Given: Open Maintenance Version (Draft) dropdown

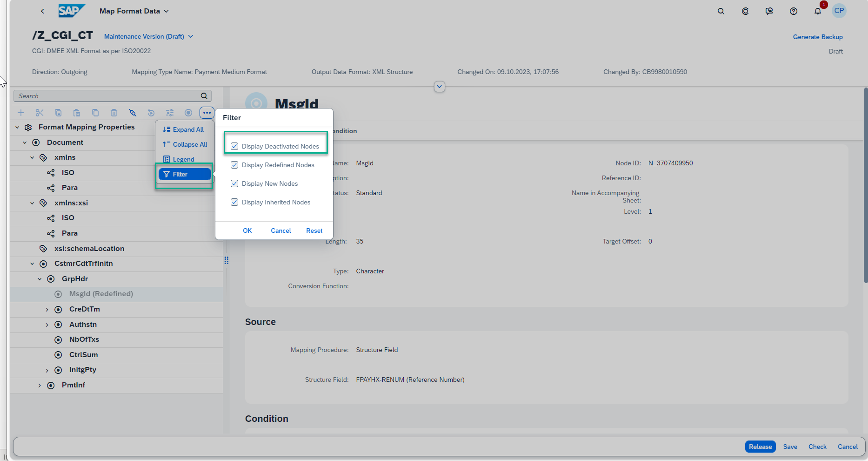Looking at the screenshot, I should click(148, 36).
